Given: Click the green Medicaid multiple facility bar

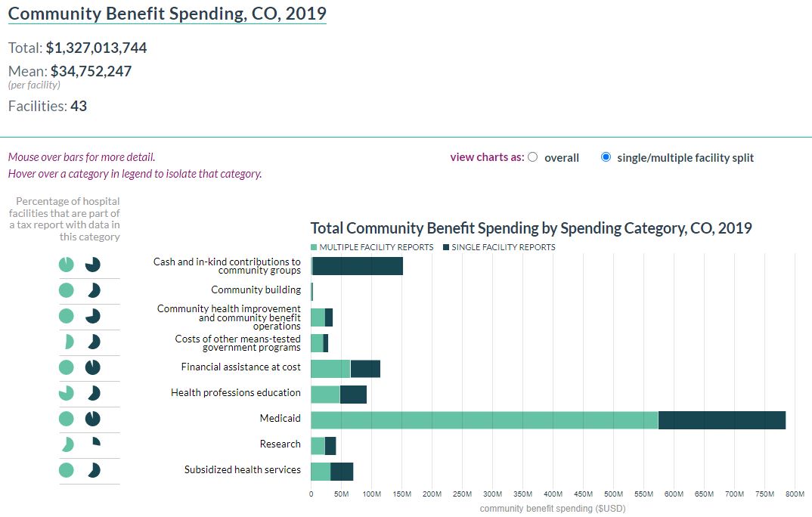Looking at the screenshot, I should click(x=484, y=419).
